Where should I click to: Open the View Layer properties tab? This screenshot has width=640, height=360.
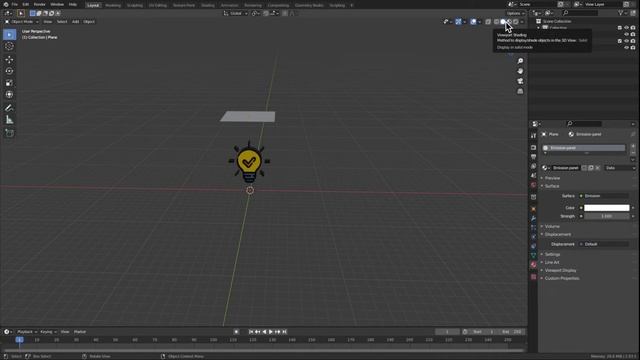click(533, 167)
